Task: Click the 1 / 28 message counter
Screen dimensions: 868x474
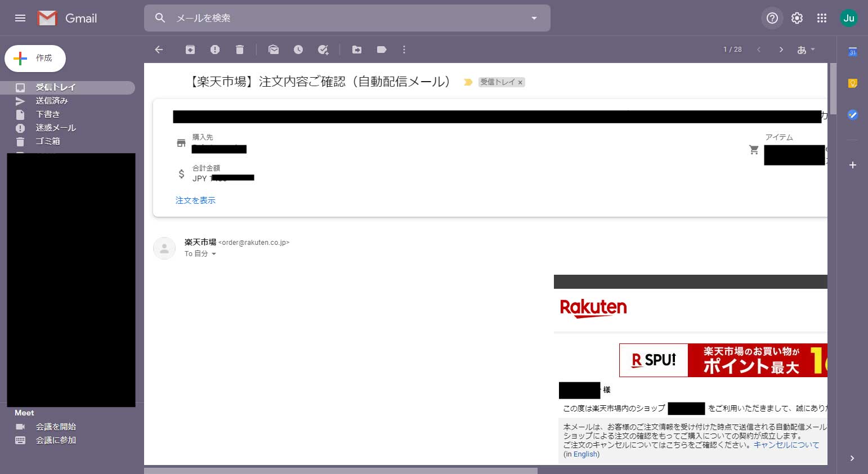Action: pos(732,50)
